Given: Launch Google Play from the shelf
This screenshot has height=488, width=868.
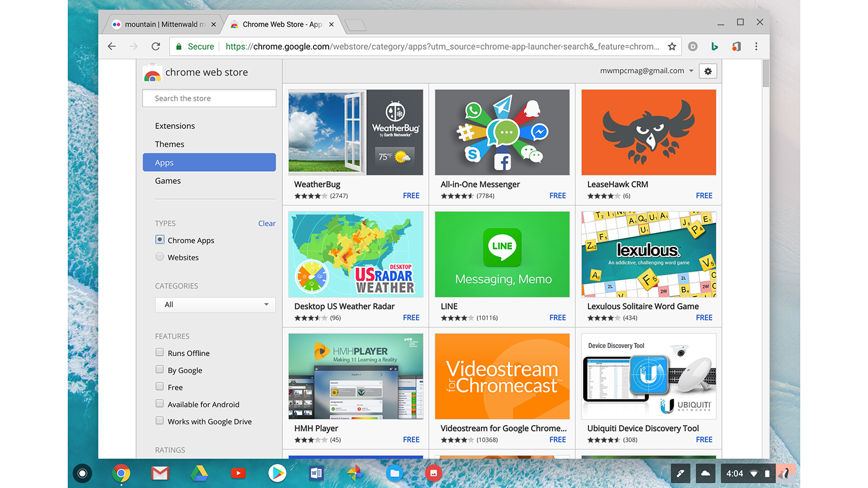Looking at the screenshot, I should (277, 473).
